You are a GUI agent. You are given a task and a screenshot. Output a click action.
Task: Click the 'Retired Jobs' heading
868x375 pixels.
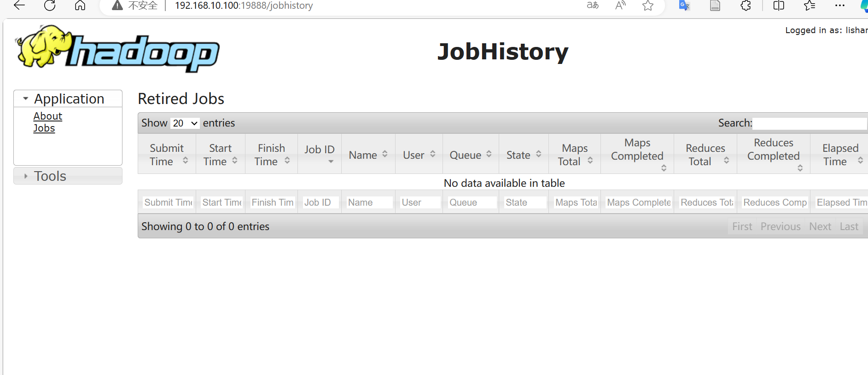click(181, 99)
